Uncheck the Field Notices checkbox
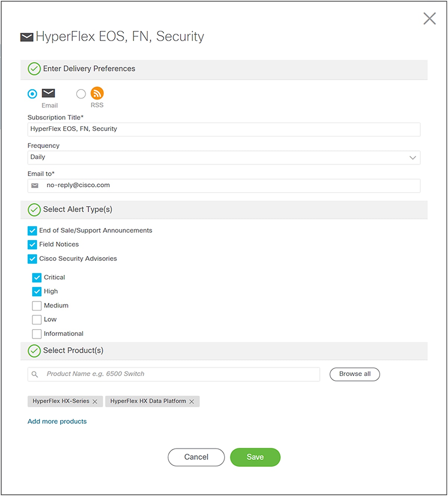Image resolution: width=448 pixels, height=496 pixels. point(32,245)
